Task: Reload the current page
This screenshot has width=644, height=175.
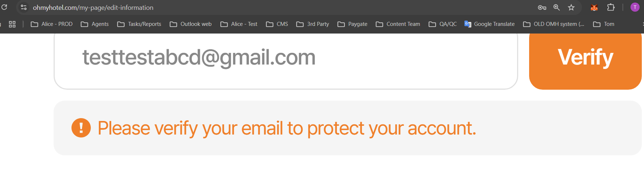Action: pyautogui.click(x=4, y=7)
